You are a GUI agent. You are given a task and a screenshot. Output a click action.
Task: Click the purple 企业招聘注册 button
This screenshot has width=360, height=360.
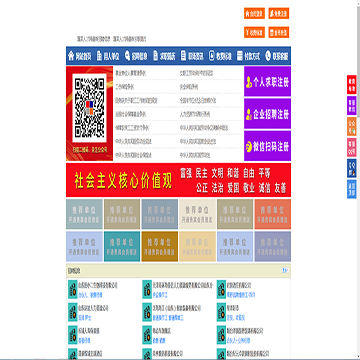[x=267, y=114]
